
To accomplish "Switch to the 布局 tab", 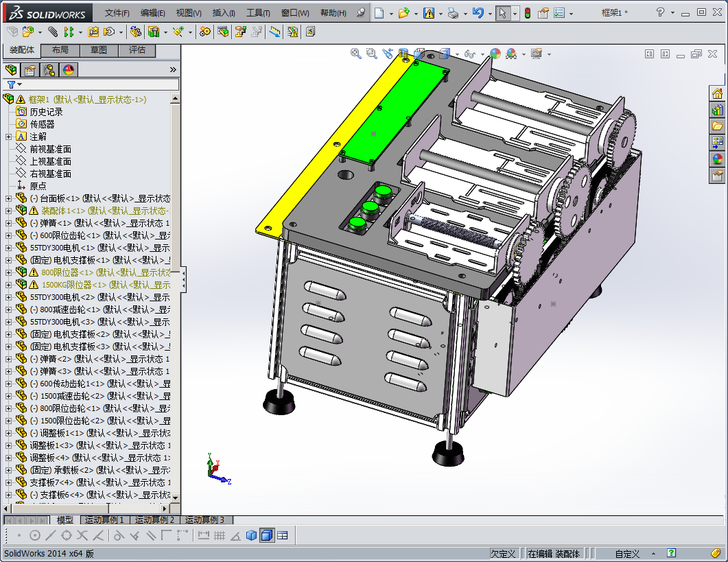I will (60, 50).
